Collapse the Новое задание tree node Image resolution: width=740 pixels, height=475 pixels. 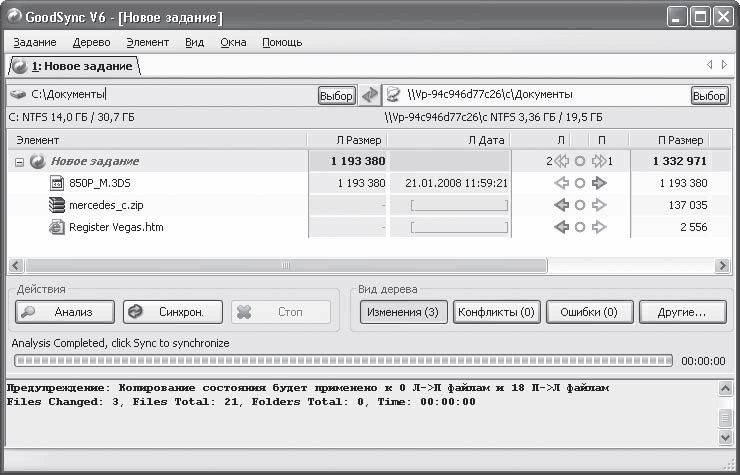coord(19,162)
